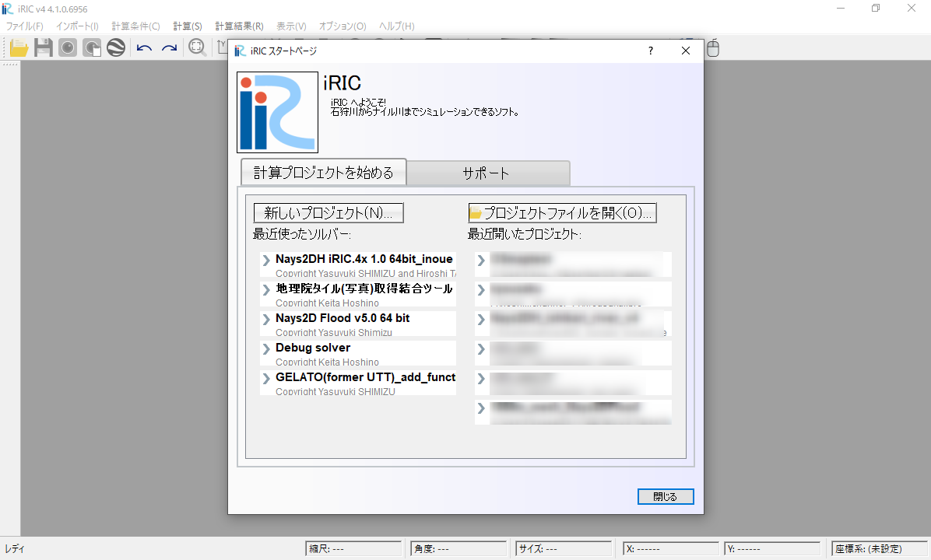Image resolution: width=931 pixels, height=560 pixels.
Task: Click the 最近使ったソルバー label
Action: pos(301,234)
